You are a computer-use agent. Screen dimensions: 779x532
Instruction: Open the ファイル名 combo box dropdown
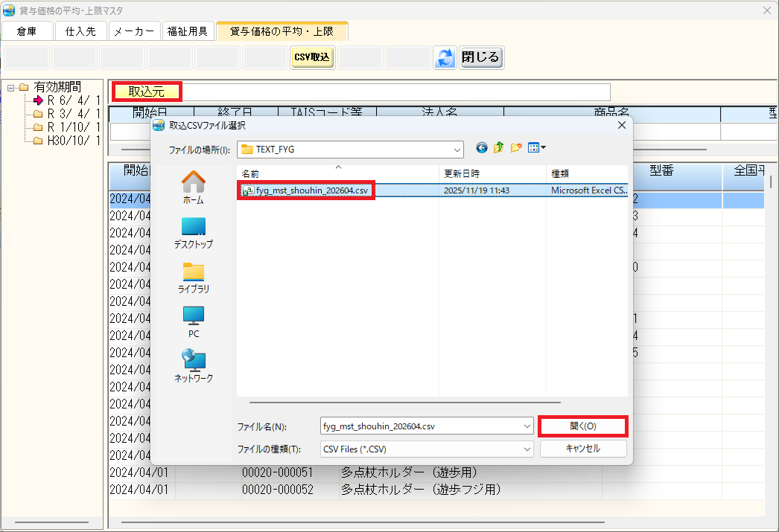click(527, 426)
